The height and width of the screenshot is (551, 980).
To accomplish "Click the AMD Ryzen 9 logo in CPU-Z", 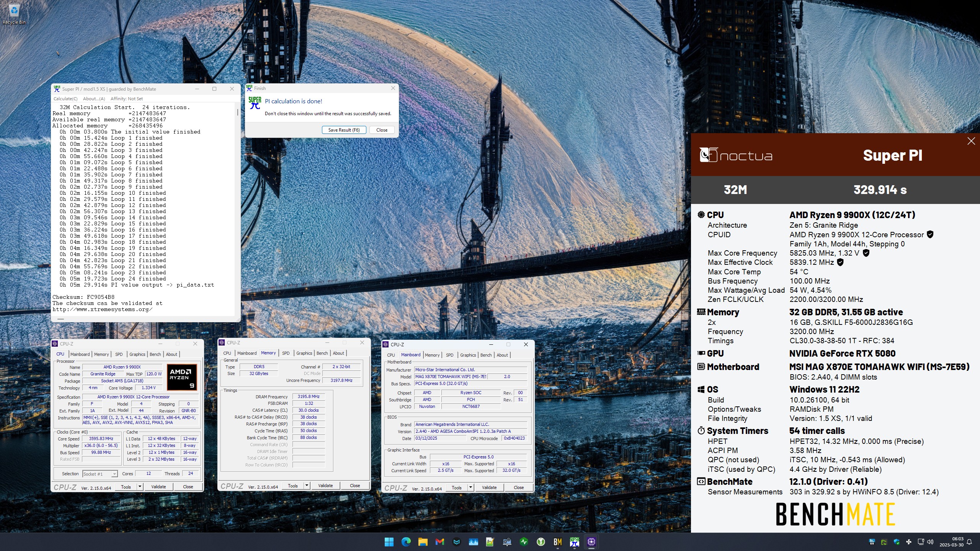I will pyautogui.click(x=182, y=377).
